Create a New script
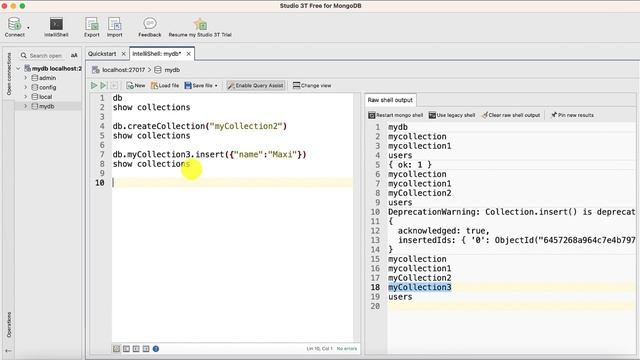Viewport: 640px width, 360px height. pyautogui.click(x=136, y=85)
